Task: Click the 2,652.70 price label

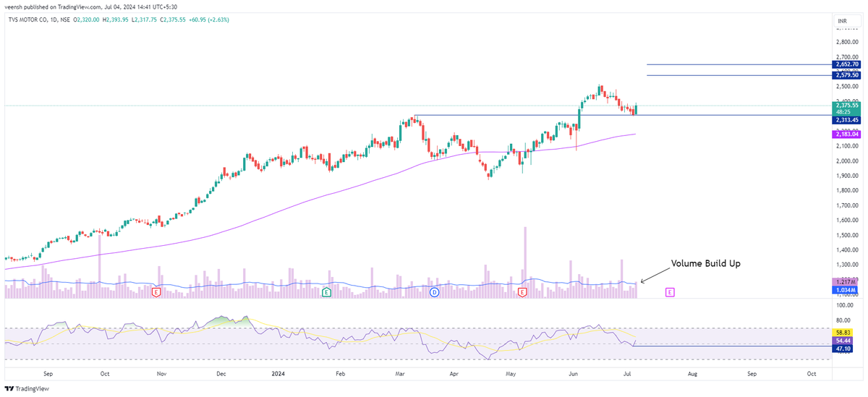Action: tap(847, 64)
